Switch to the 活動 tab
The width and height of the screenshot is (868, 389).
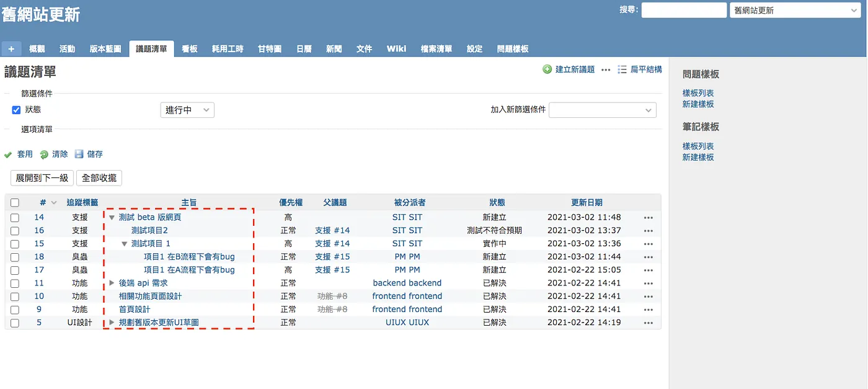[x=67, y=49]
